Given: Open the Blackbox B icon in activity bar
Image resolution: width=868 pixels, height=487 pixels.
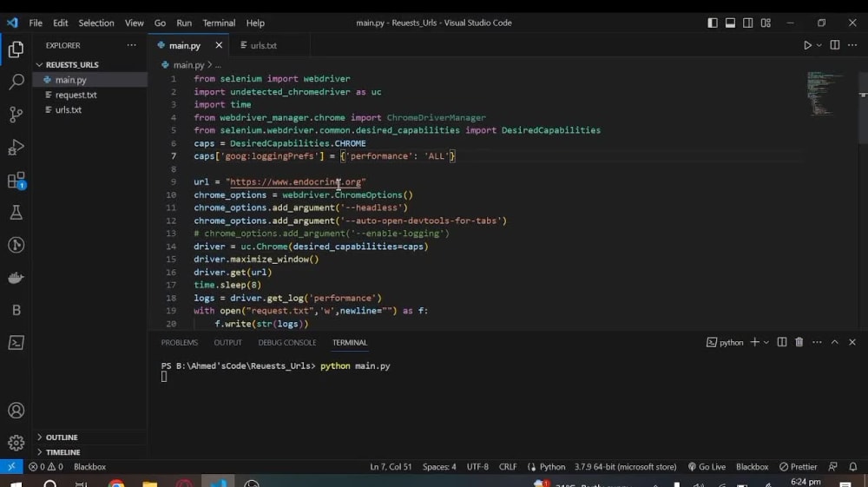Looking at the screenshot, I should (x=16, y=310).
